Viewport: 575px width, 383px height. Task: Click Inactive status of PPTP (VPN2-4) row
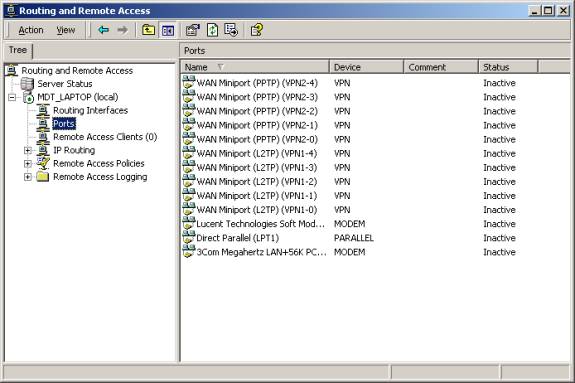[x=499, y=83]
